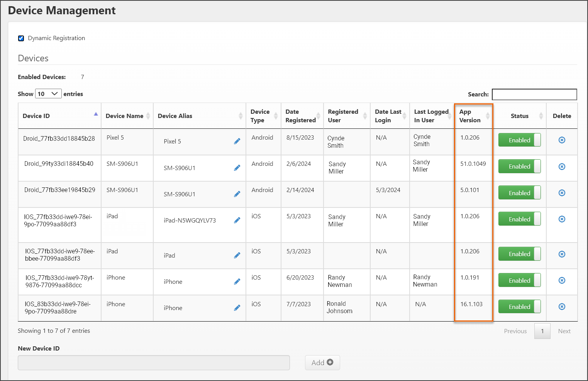
Task: Click the Add device button
Action: [x=322, y=362]
